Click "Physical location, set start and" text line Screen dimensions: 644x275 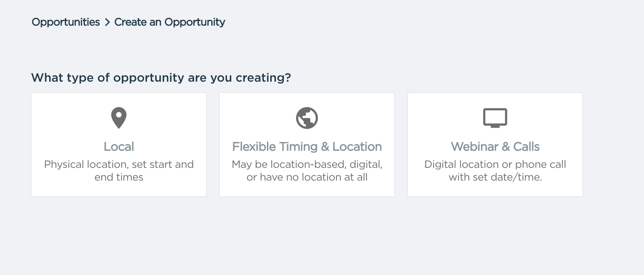119,164
